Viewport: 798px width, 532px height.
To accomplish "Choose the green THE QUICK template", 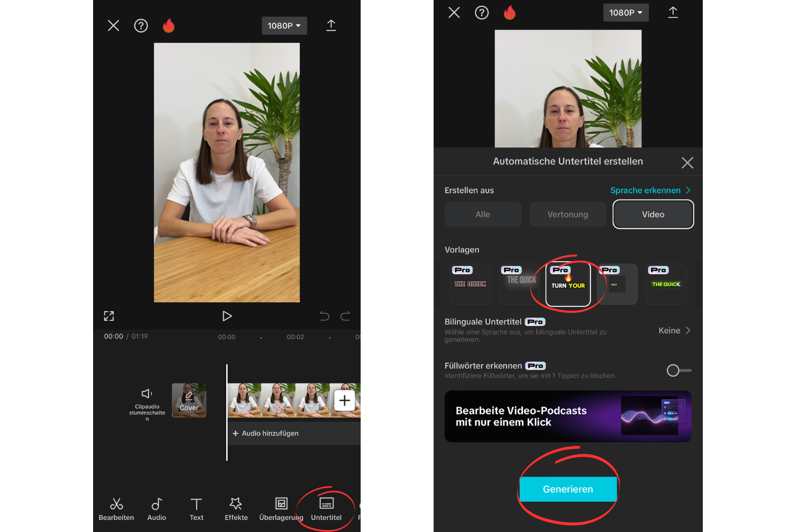I will [666, 284].
